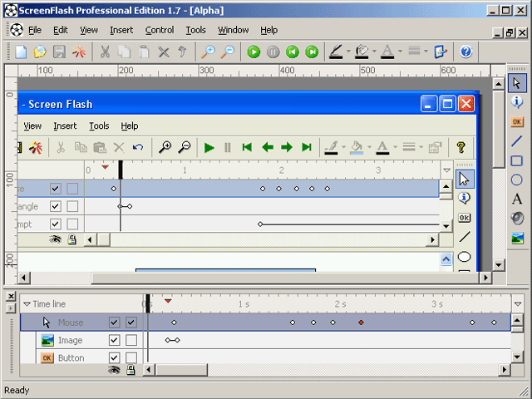Click the properties icon beside the help button

[x=441, y=52]
